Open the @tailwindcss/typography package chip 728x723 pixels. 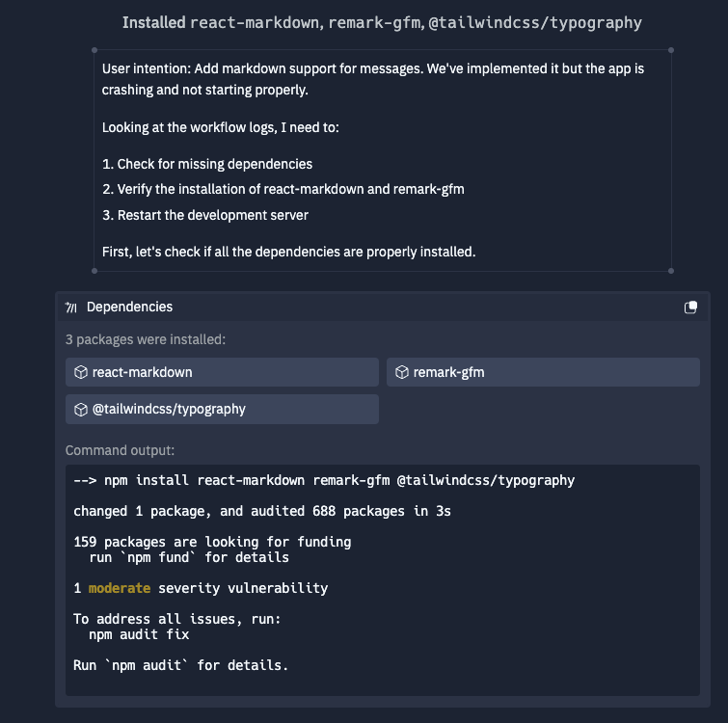[222, 410]
